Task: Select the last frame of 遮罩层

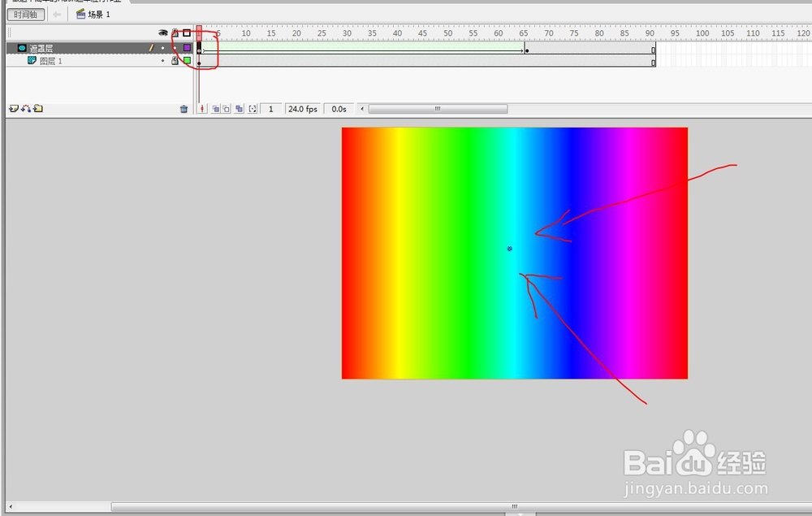Action: click(x=653, y=48)
